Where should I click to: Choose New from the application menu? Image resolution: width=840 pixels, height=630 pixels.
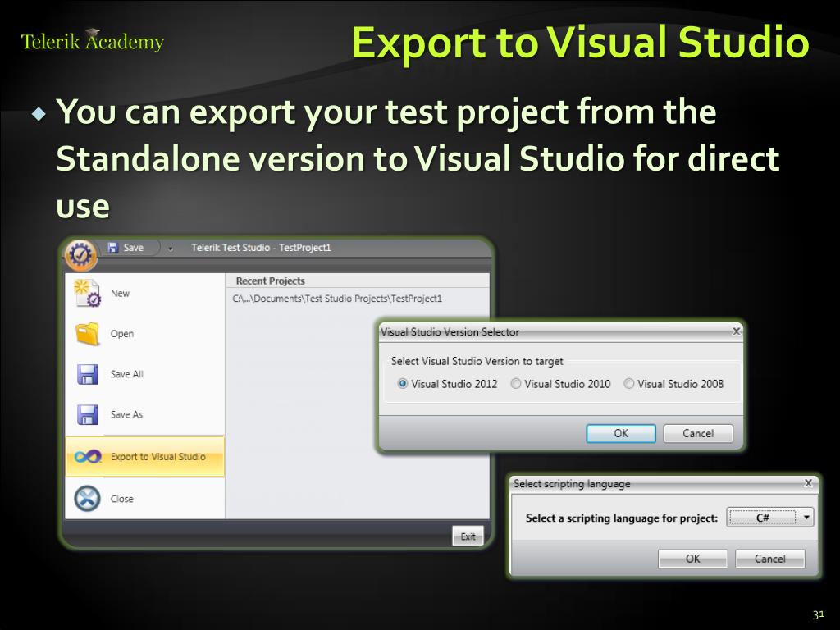pos(144,293)
